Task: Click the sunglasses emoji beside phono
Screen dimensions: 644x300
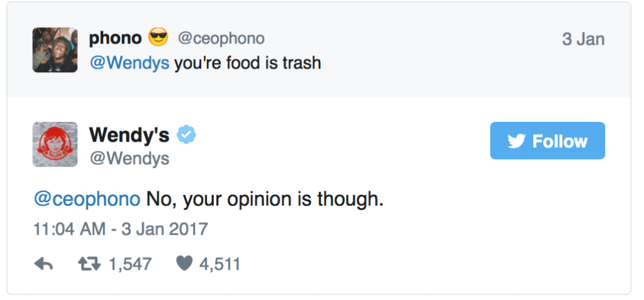Action: click(x=157, y=38)
